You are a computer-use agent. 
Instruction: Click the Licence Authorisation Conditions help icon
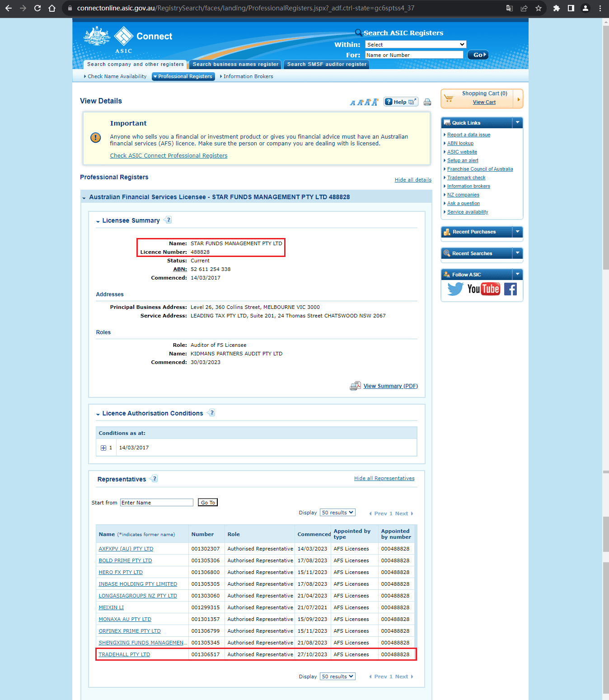pos(211,413)
